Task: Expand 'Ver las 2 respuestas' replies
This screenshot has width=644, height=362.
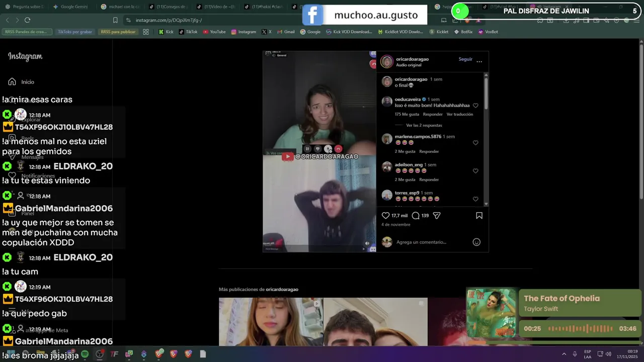Action: (424, 125)
